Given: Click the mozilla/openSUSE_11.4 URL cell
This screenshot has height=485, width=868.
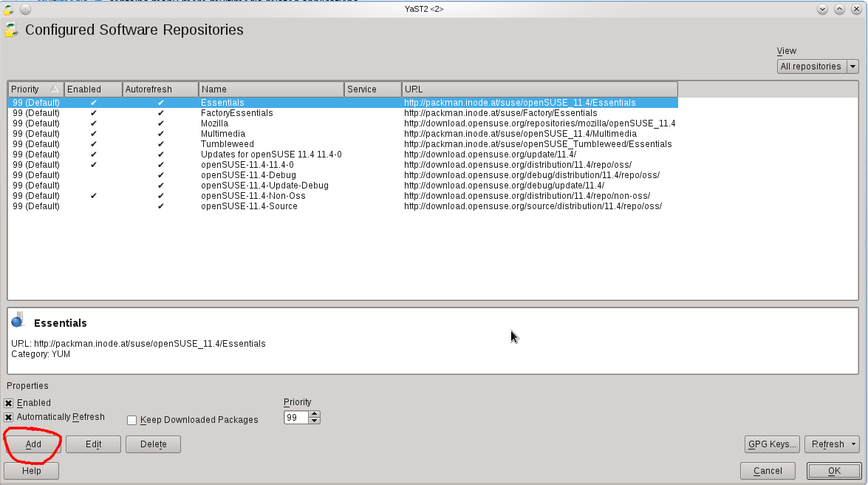Looking at the screenshot, I should tap(540, 123).
